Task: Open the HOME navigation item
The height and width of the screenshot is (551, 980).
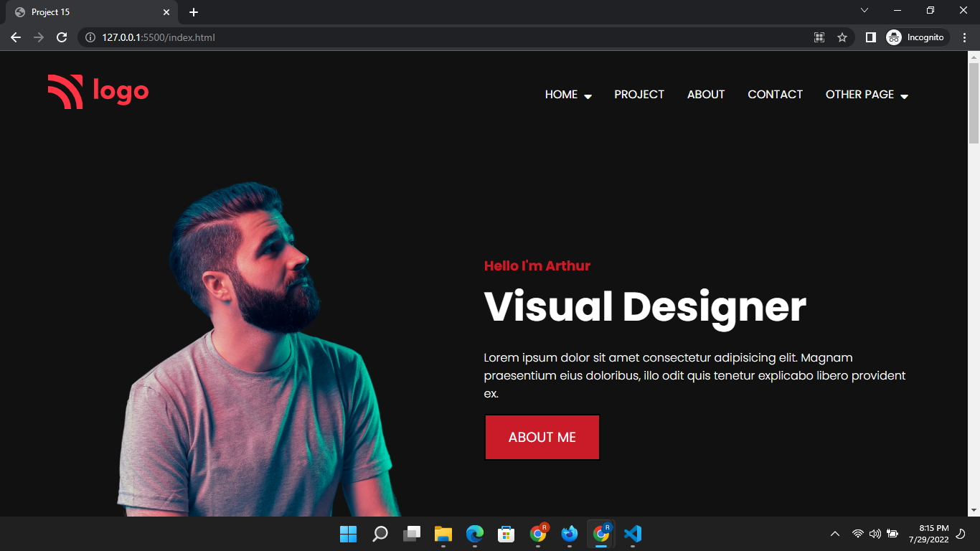Action: coord(561,95)
